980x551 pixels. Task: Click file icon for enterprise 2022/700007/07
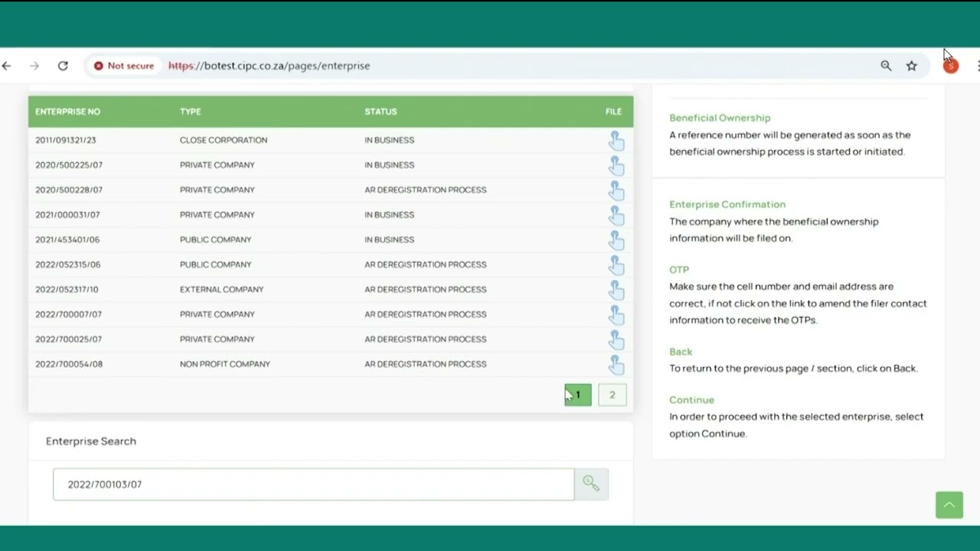tap(616, 315)
